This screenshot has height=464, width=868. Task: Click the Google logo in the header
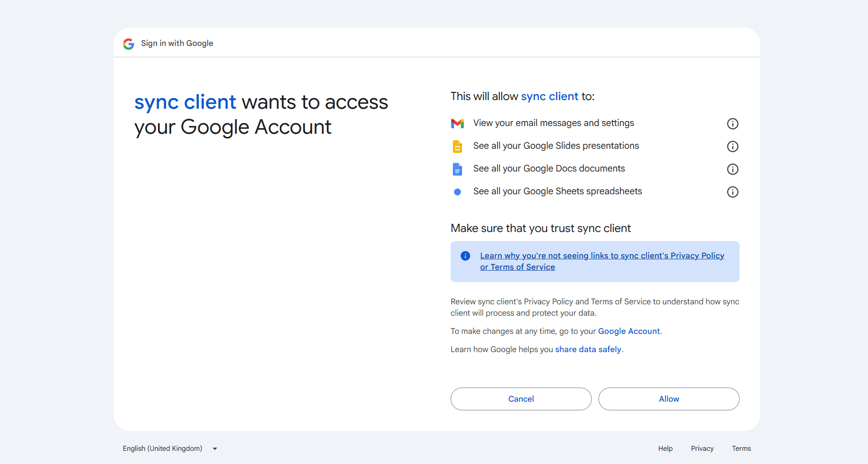(128, 44)
